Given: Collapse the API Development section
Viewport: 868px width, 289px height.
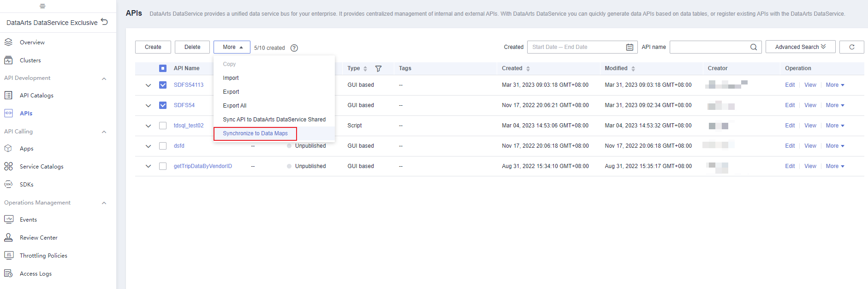Looking at the screenshot, I should point(104,78).
